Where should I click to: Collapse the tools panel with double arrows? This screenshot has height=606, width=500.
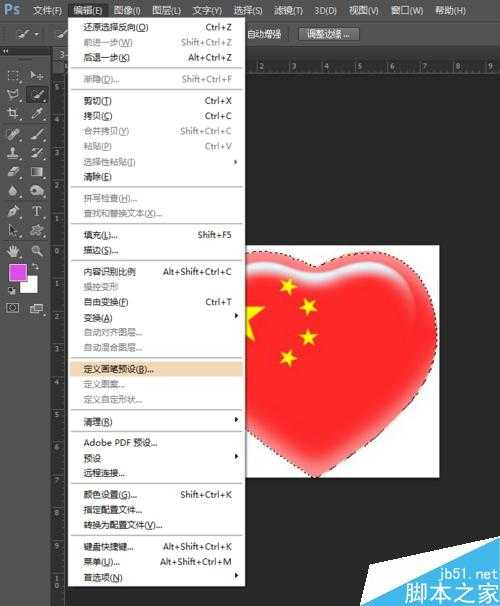[5, 51]
